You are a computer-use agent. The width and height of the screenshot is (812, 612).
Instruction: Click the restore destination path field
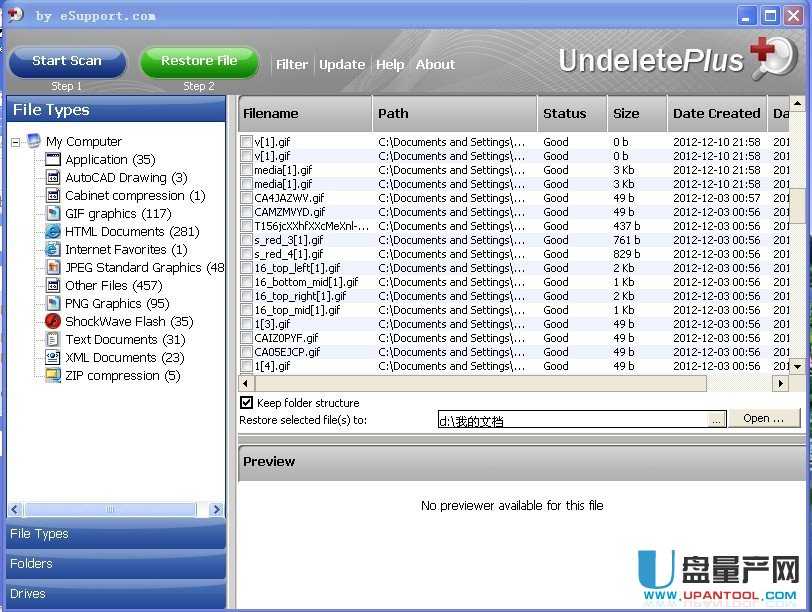click(573, 420)
